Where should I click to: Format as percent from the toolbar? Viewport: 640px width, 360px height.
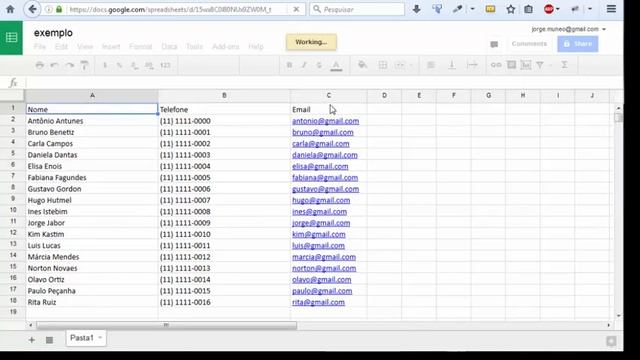(119, 65)
